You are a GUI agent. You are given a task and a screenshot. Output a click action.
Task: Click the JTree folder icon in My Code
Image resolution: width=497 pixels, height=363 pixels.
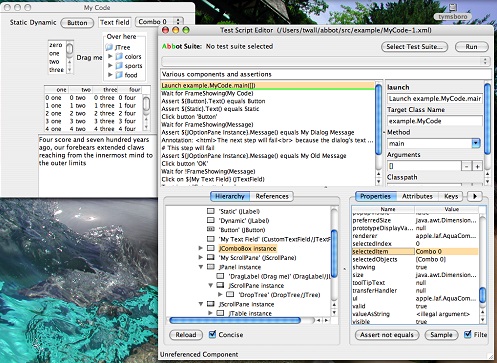pyautogui.click(x=109, y=48)
